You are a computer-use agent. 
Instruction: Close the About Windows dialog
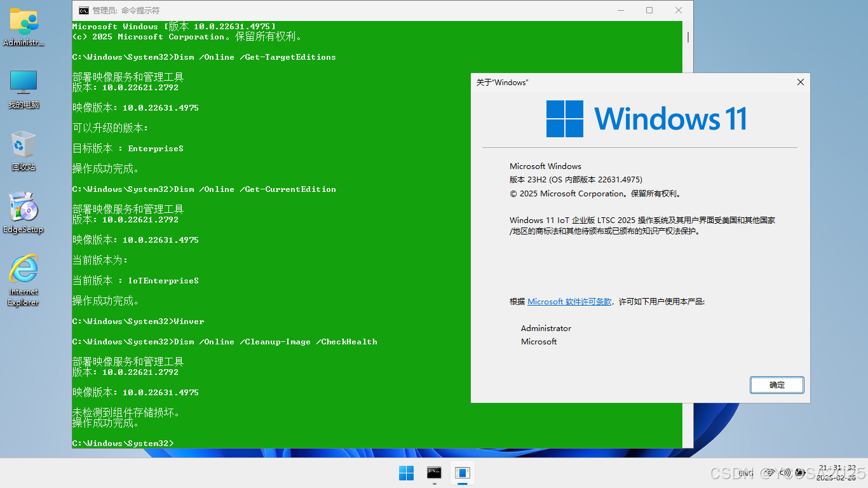pos(801,83)
